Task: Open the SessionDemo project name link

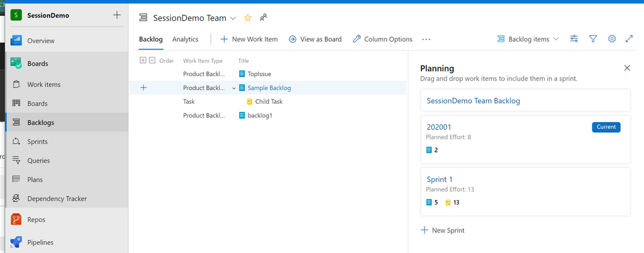Action: pyautogui.click(x=48, y=16)
